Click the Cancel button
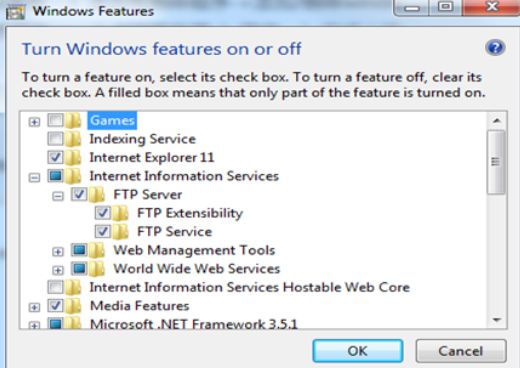 (x=461, y=351)
